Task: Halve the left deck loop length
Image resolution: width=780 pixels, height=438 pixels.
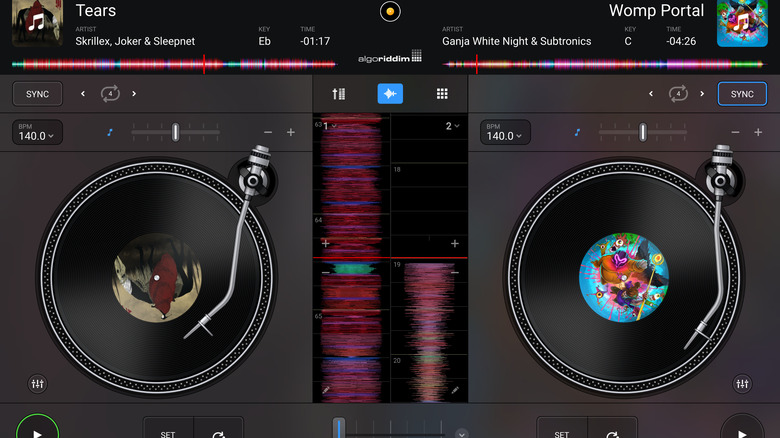Action: [x=84, y=94]
